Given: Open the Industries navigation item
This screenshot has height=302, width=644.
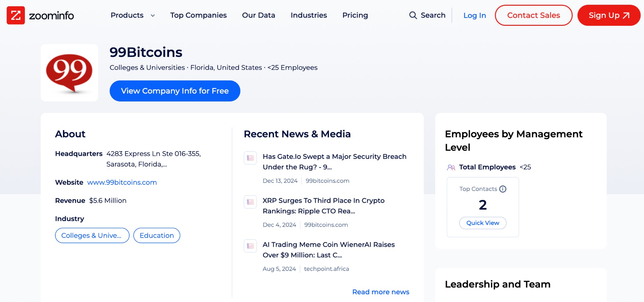Looking at the screenshot, I should point(309,15).
